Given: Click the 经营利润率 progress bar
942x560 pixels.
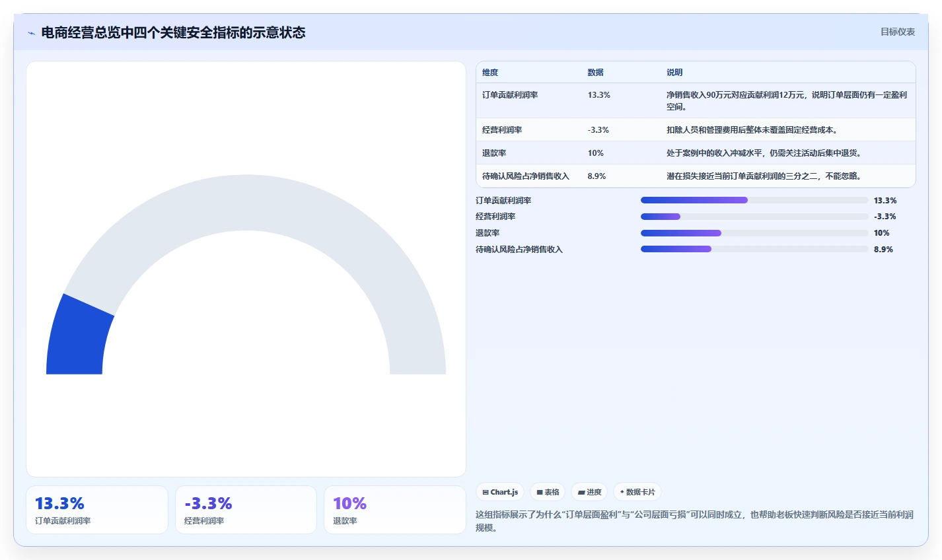Looking at the screenshot, I should [x=754, y=217].
